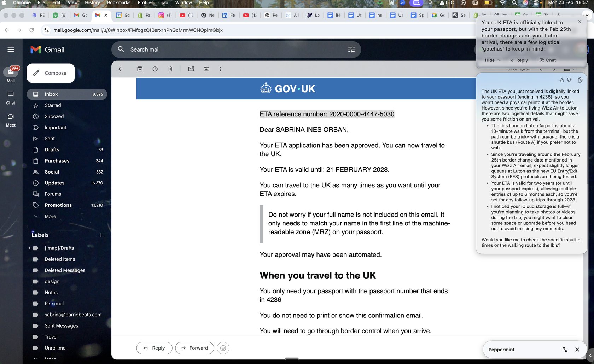Switch to the Promotions label
Viewport: 594px width, 364px height.
click(58, 205)
